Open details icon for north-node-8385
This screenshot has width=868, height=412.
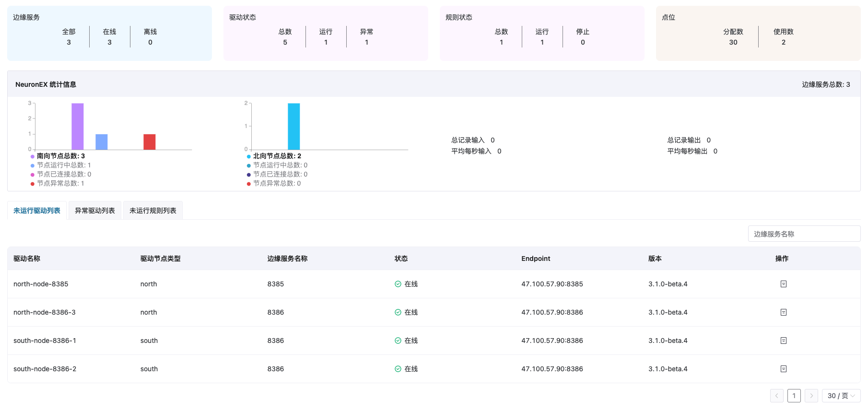pyautogui.click(x=783, y=284)
